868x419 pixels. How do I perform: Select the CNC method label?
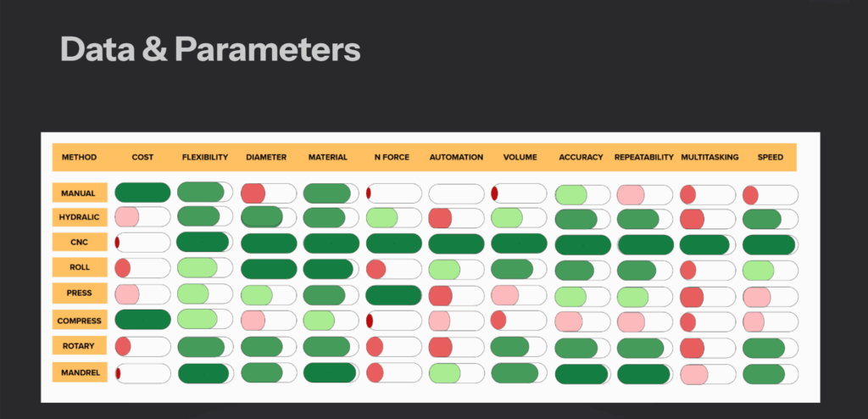pos(80,243)
